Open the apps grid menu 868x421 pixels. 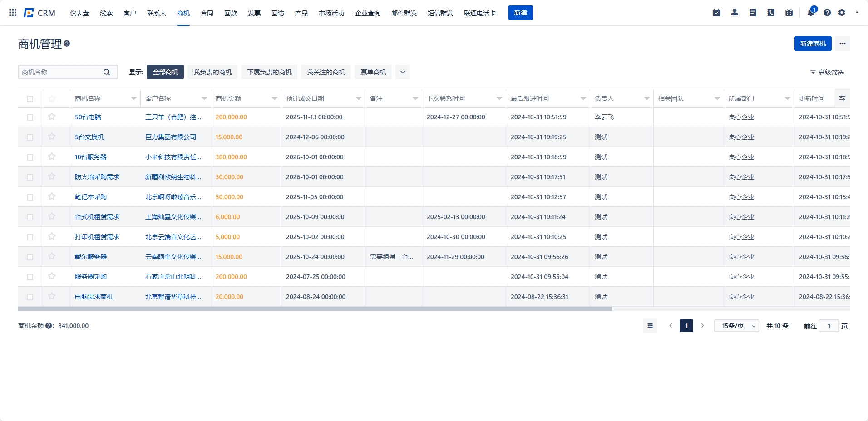(x=13, y=13)
